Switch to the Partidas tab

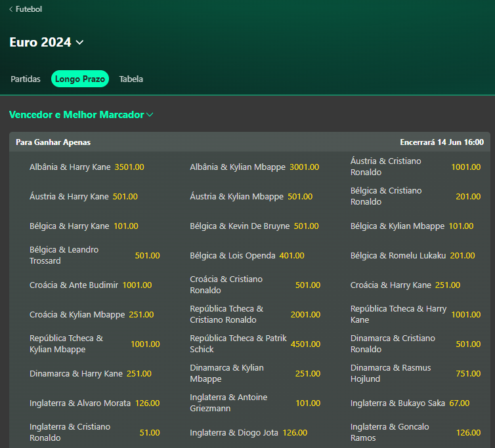pos(26,79)
